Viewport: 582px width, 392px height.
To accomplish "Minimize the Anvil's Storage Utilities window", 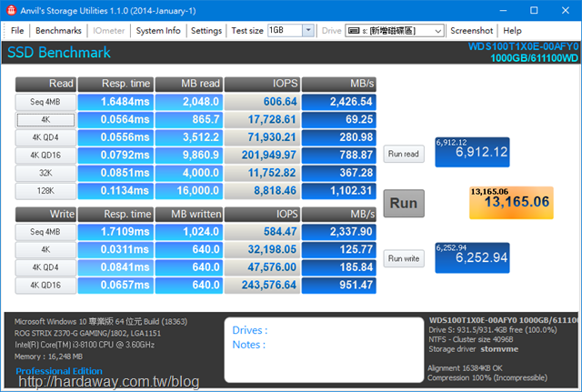I will click(x=503, y=10).
